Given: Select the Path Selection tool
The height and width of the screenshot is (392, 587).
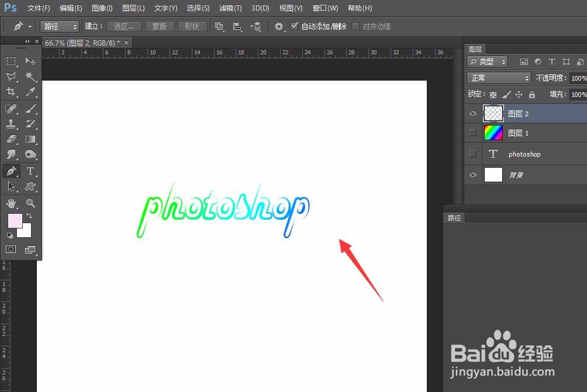Looking at the screenshot, I should click(11, 186).
